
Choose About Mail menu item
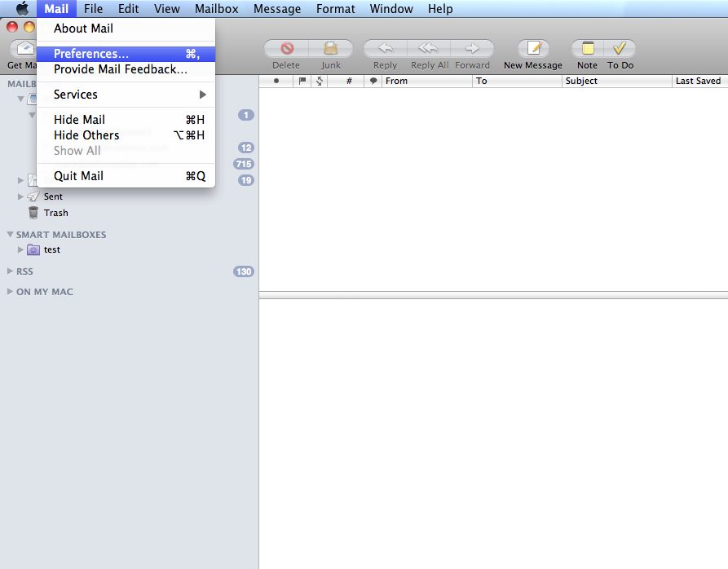[x=126, y=29]
